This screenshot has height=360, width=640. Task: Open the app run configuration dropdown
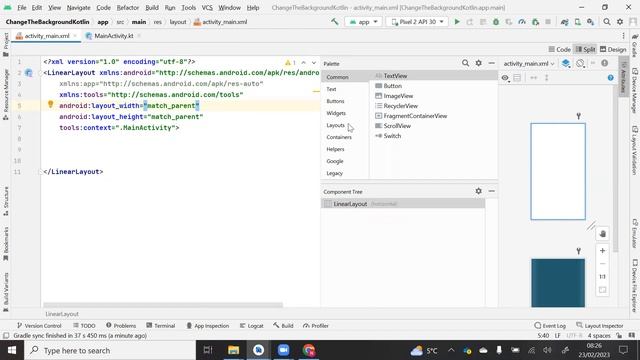tap(363, 22)
